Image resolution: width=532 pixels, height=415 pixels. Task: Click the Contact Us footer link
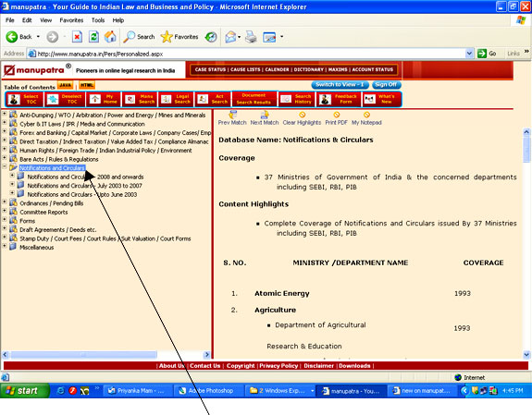[x=204, y=366]
